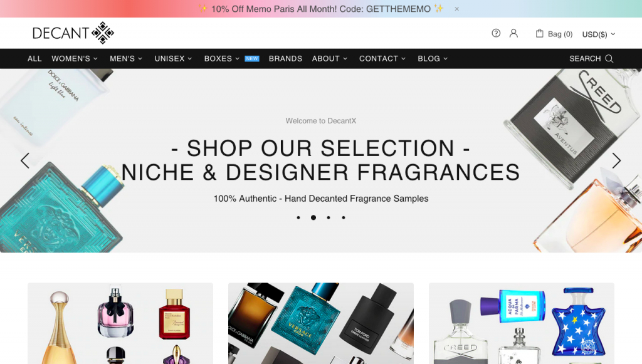Select the third carousel dot
The height and width of the screenshot is (364, 642).
click(x=329, y=217)
